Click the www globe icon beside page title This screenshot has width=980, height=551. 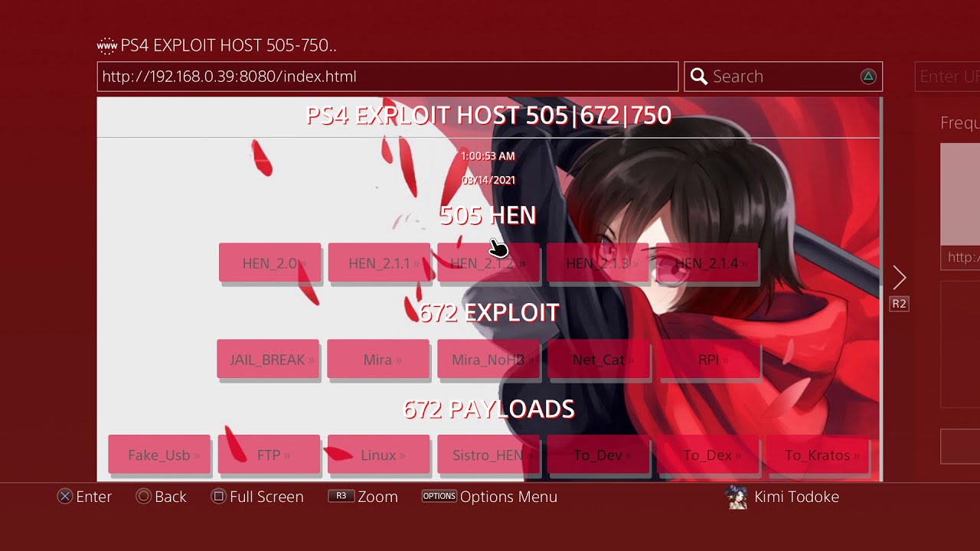[x=107, y=46]
